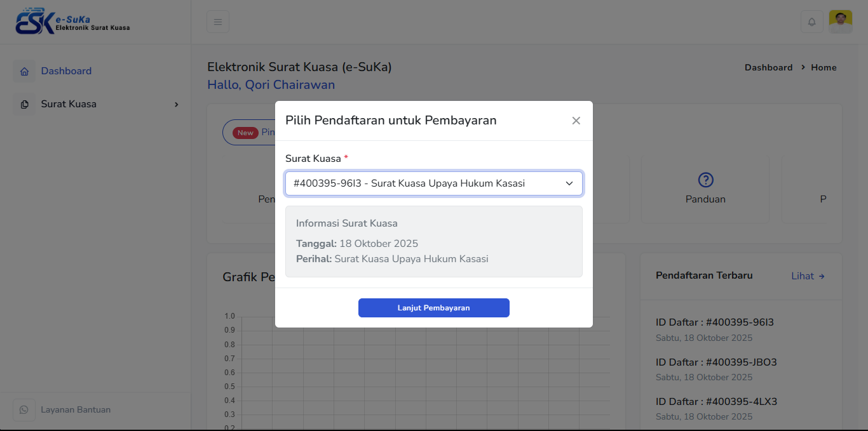Viewport: 868px width, 431px height.
Task: Select registration ID #400395-JBO3
Action: click(x=715, y=362)
